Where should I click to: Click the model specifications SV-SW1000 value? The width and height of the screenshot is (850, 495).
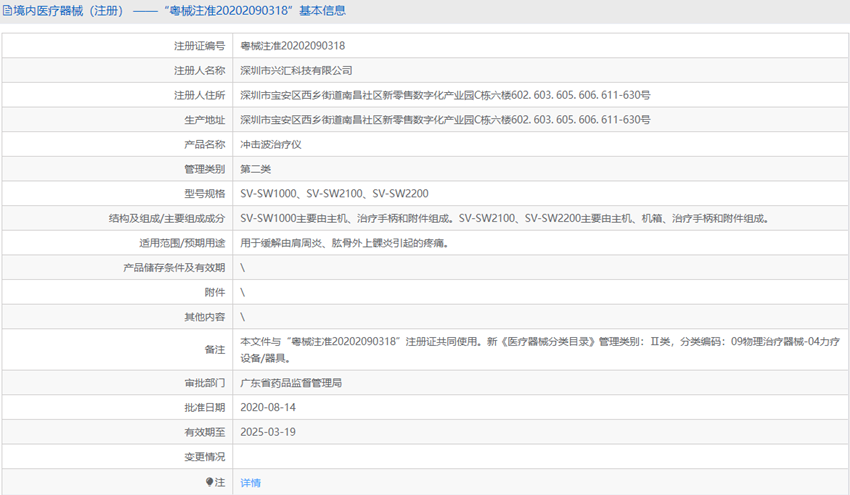click(334, 193)
